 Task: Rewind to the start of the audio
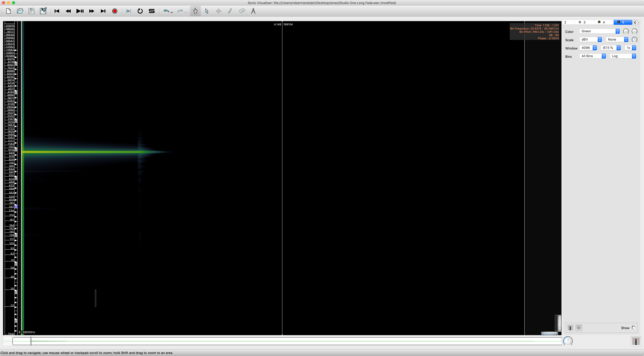tap(57, 11)
